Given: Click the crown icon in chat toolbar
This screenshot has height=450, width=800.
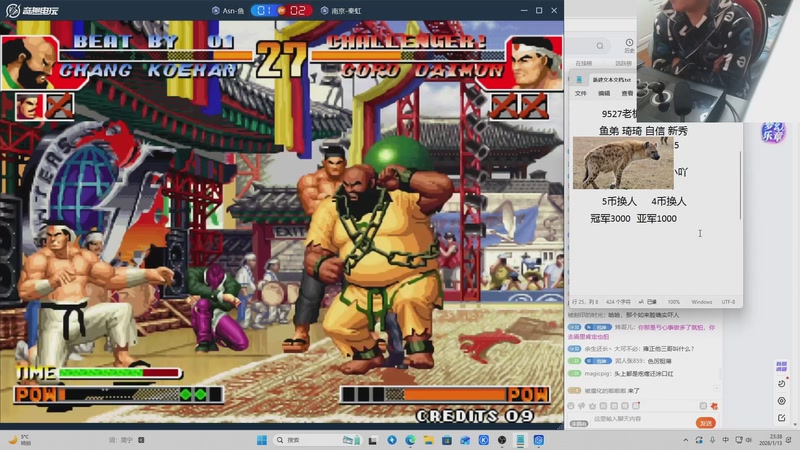Looking at the screenshot, I should (x=592, y=406).
